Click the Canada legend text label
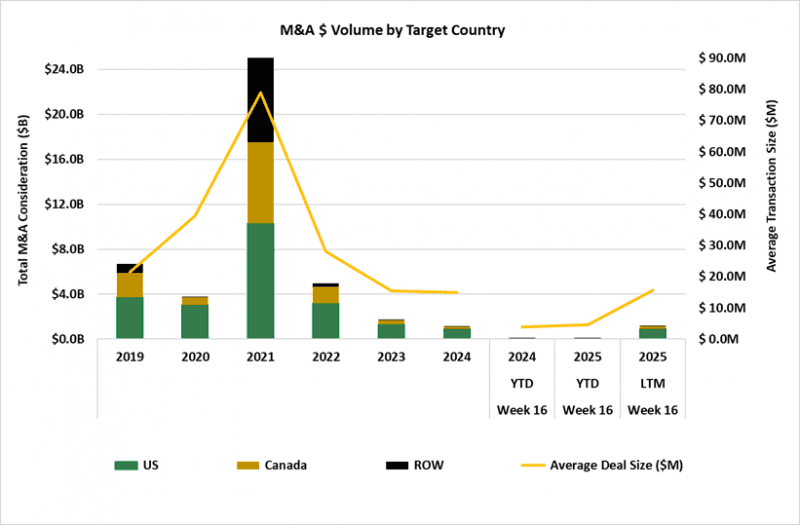The width and height of the screenshot is (800, 525). (x=285, y=465)
